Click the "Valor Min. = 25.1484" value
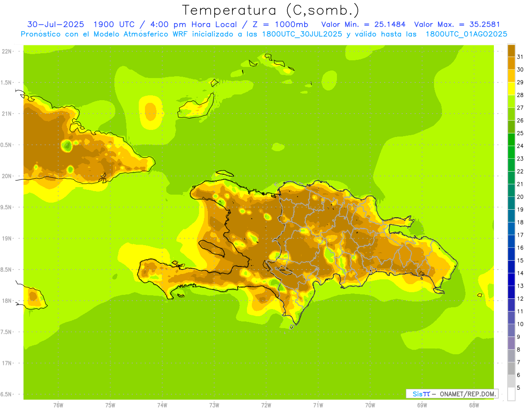This screenshot has width=532, height=411. click(x=363, y=24)
